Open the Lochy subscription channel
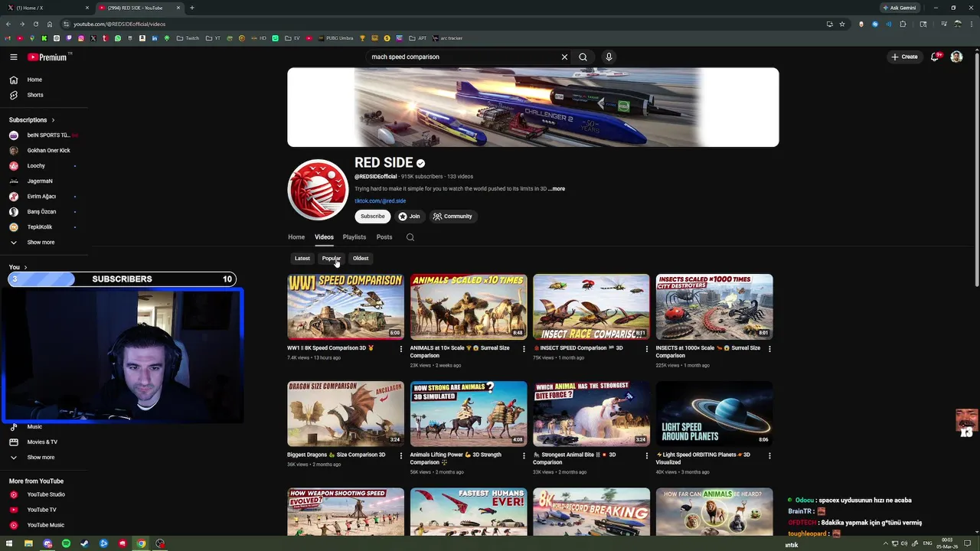The height and width of the screenshot is (551, 980). click(x=36, y=166)
